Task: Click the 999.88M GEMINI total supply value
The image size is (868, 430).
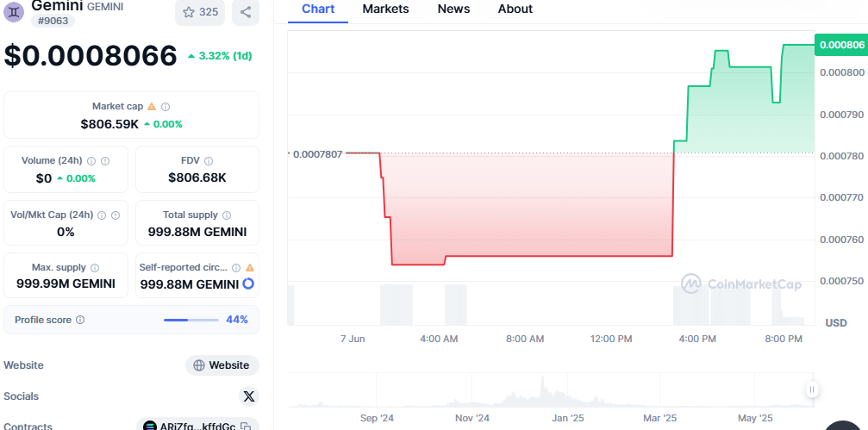Action: coord(197,232)
